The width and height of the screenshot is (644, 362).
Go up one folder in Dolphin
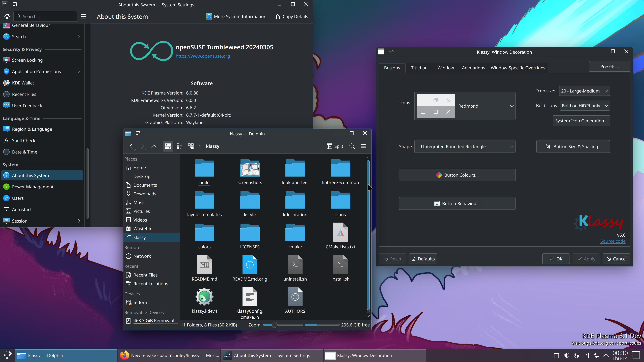point(154,146)
